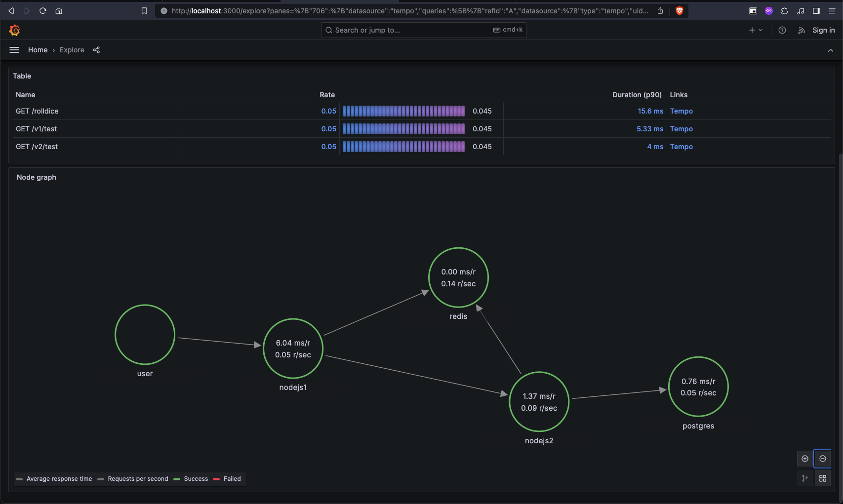Toggle the browser sidebar panel icon
Image resolution: width=843 pixels, height=504 pixels.
816,10
